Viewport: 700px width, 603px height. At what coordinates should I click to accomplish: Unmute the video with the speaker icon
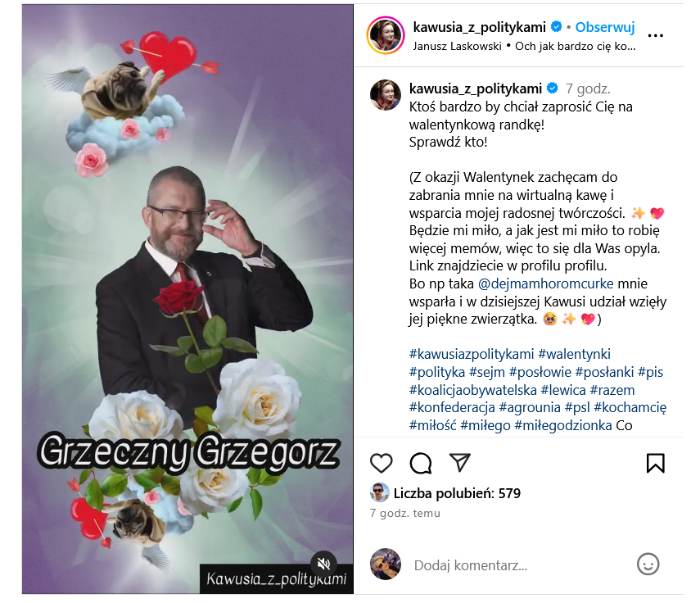(323, 564)
